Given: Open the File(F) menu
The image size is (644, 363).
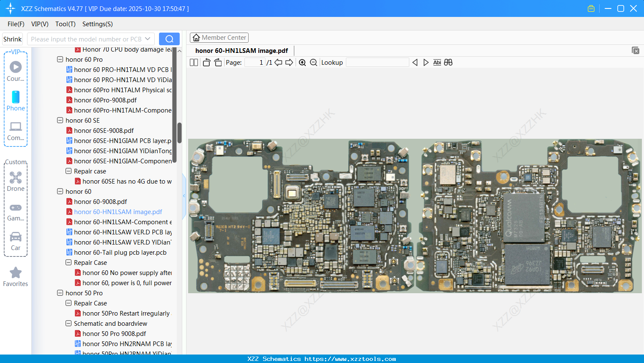Looking at the screenshot, I should coord(16,24).
